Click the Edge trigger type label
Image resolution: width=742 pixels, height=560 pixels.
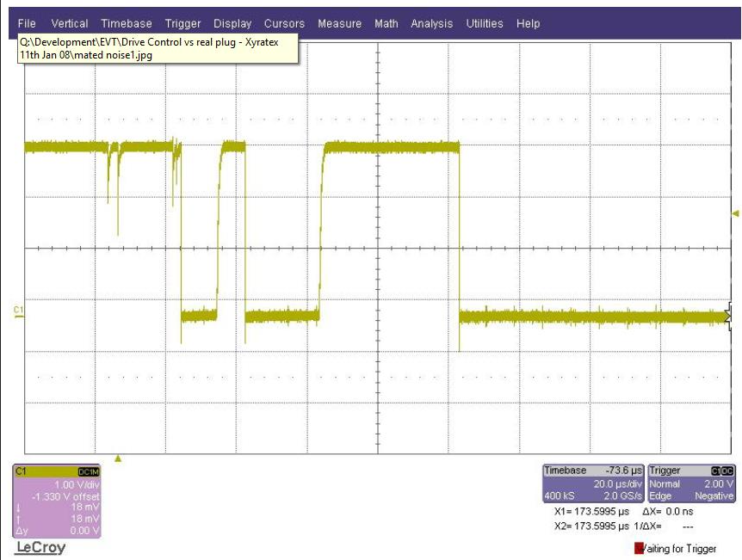[660, 495]
